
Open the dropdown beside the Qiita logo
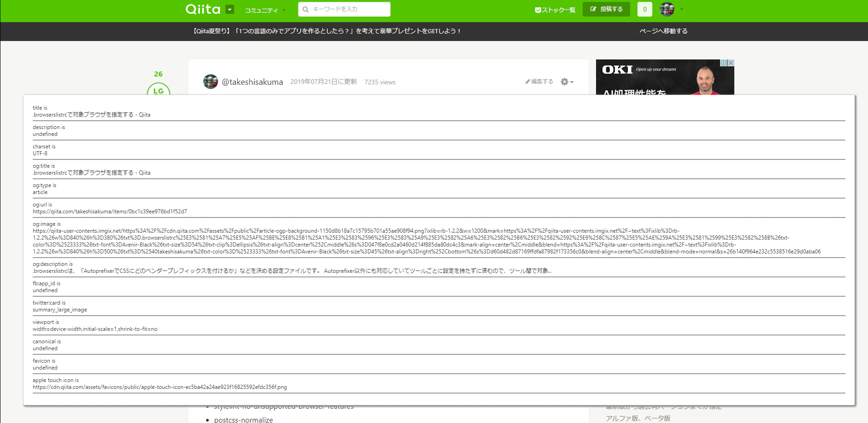point(230,9)
